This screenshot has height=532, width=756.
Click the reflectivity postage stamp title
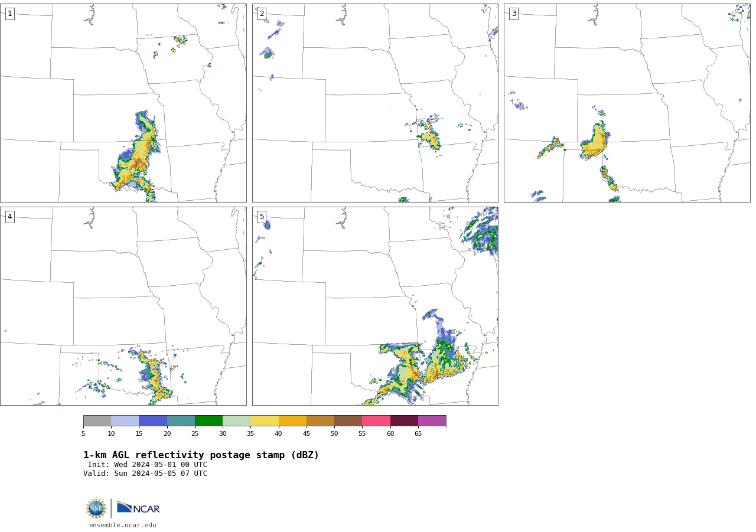(x=201, y=455)
